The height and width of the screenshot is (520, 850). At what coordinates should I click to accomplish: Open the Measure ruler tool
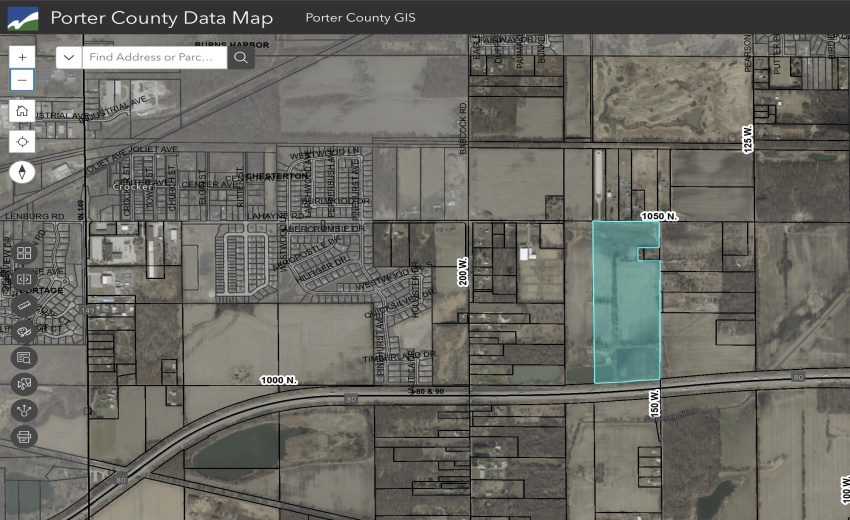[x=25, y=305]
